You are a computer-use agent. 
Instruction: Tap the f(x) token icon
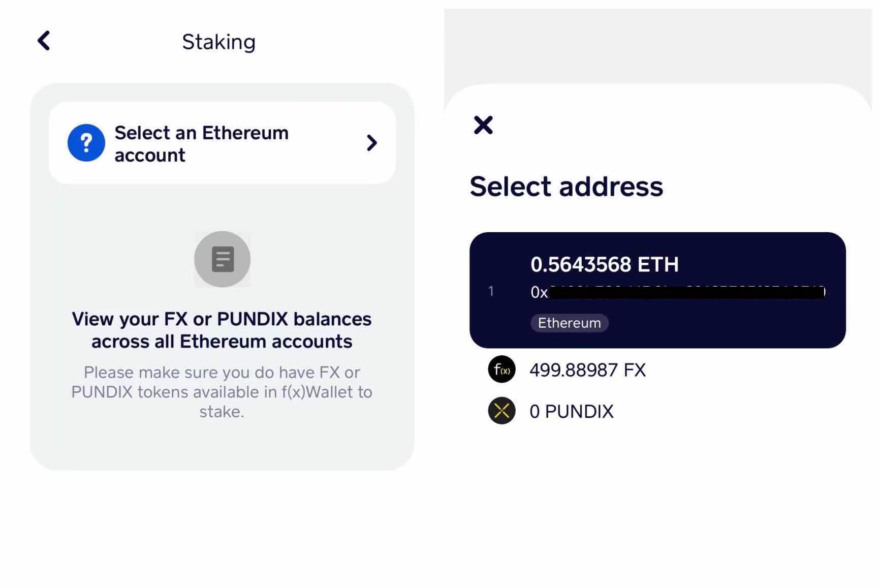(x=501, y=369)
